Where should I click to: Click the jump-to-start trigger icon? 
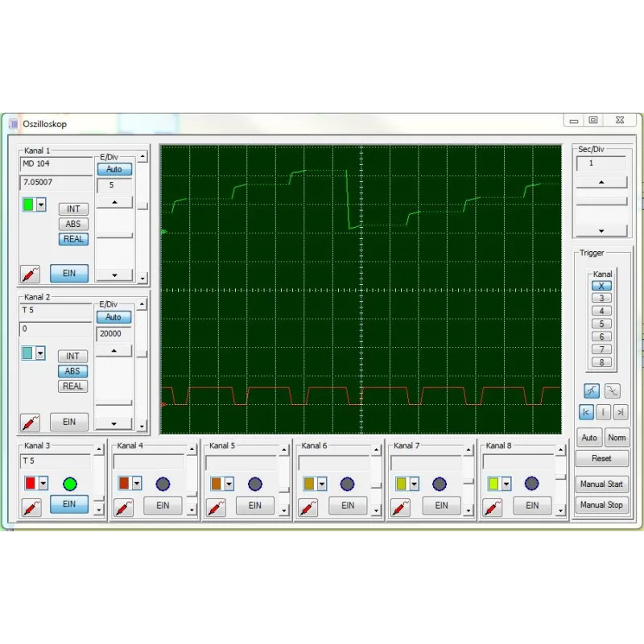(x=586, y=412)
